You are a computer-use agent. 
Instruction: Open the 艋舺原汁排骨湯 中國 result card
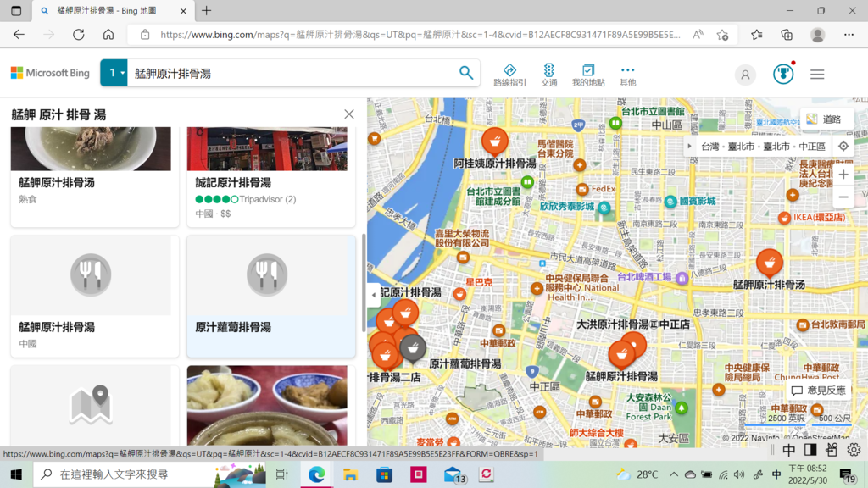coord(95,296)
